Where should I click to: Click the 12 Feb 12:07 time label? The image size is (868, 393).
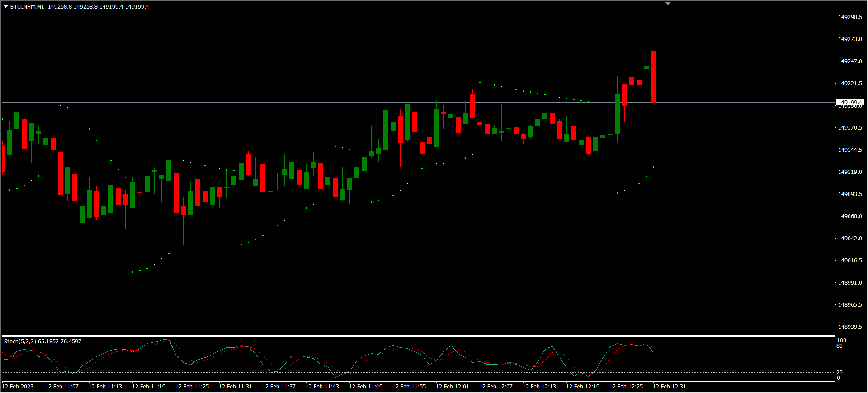click(496, 387)
